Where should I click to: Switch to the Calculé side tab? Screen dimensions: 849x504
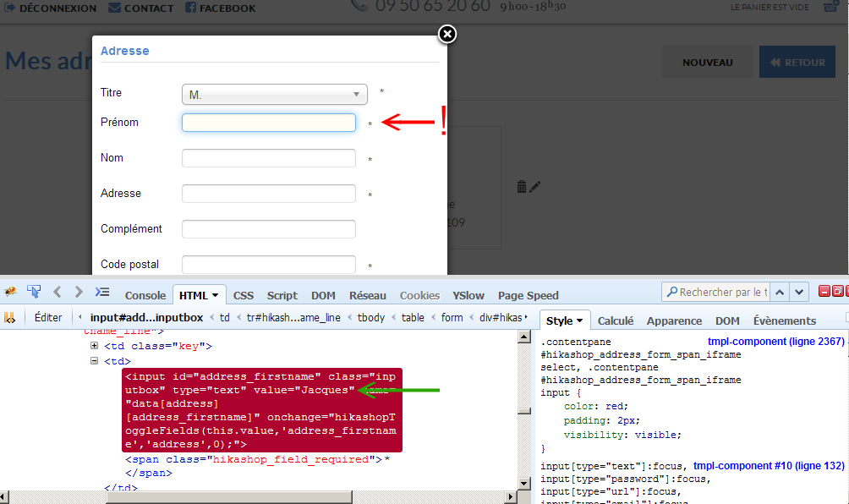pyautogui.click(x=616, y=321)
